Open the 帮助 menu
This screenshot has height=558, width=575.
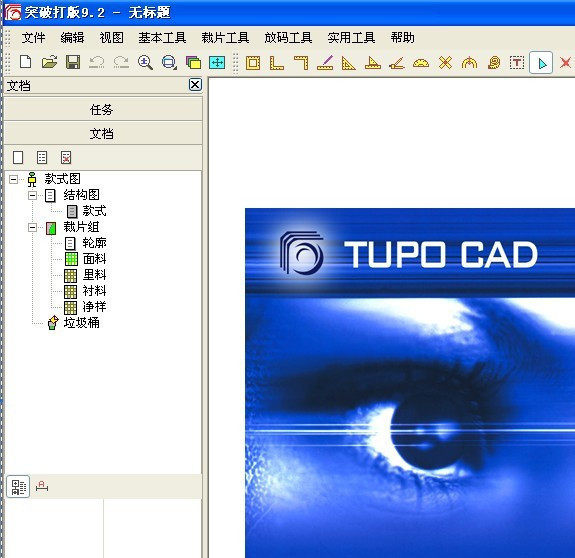pos(402,38)
